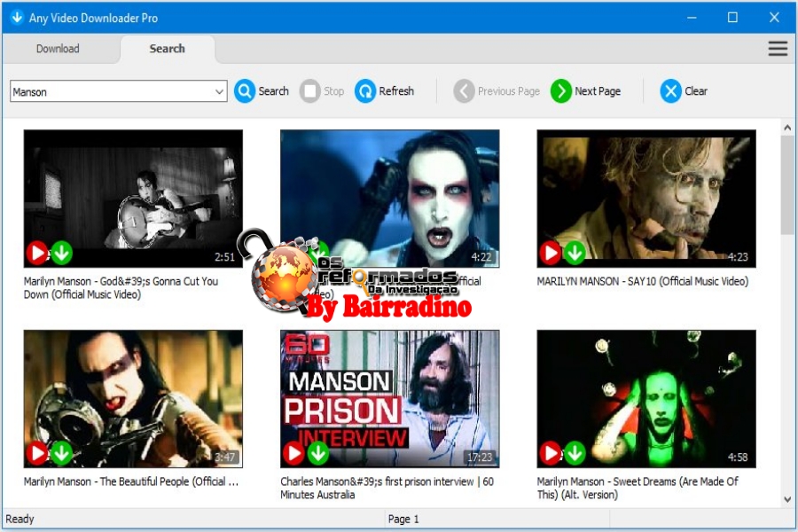Click the 'Page 1' status bar text

403,519
